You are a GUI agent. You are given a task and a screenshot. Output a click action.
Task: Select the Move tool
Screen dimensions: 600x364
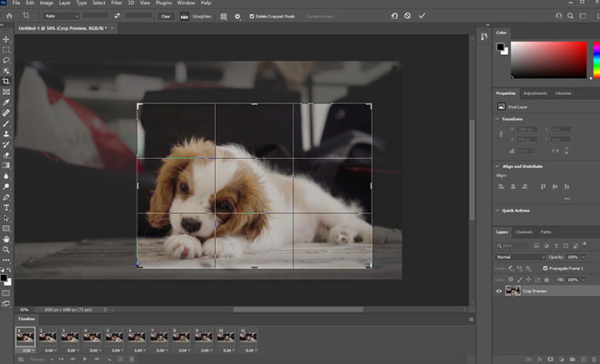click(x=7, y=39)
